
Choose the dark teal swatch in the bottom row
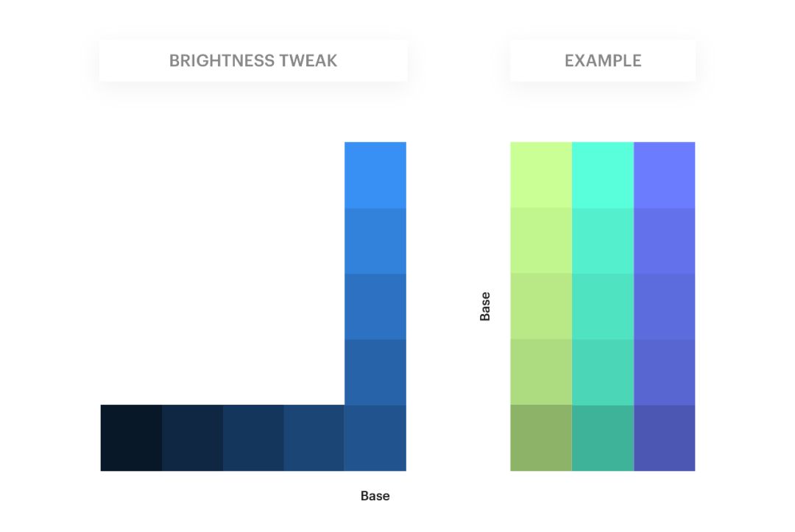coord(603,438)
